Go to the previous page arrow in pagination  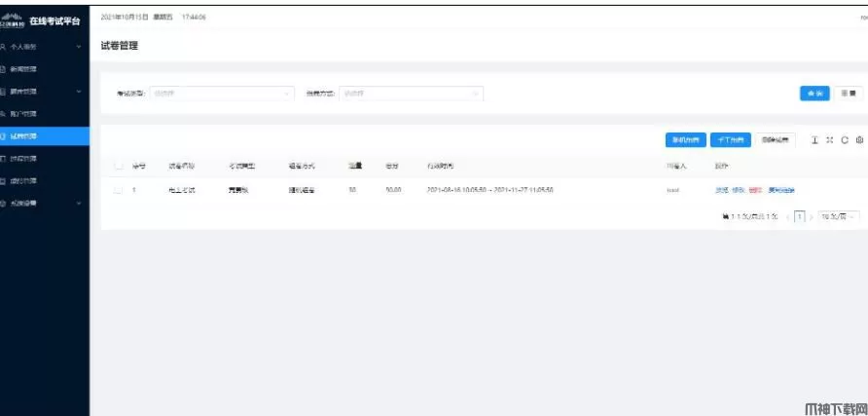(787, 217)
